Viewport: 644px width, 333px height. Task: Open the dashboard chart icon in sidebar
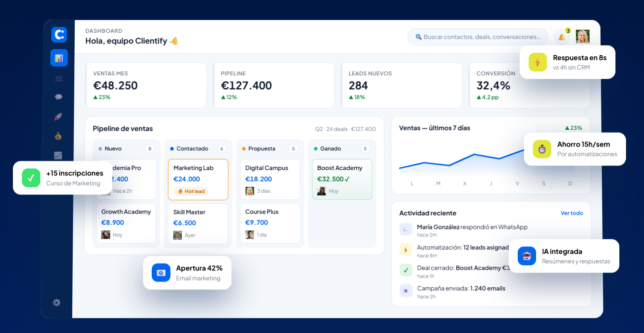coord(59,58)
